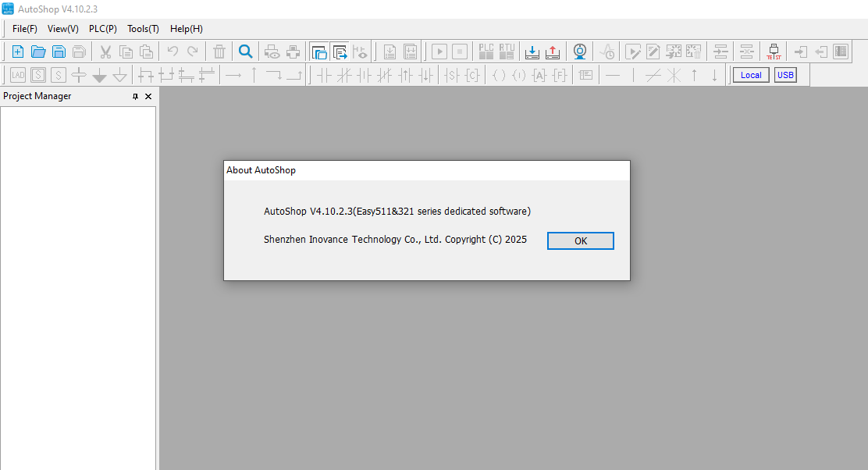The height and width of the screenshot is (470, 868).
Task: Click the [A] application instruction icon
Action: pos(539,75)
